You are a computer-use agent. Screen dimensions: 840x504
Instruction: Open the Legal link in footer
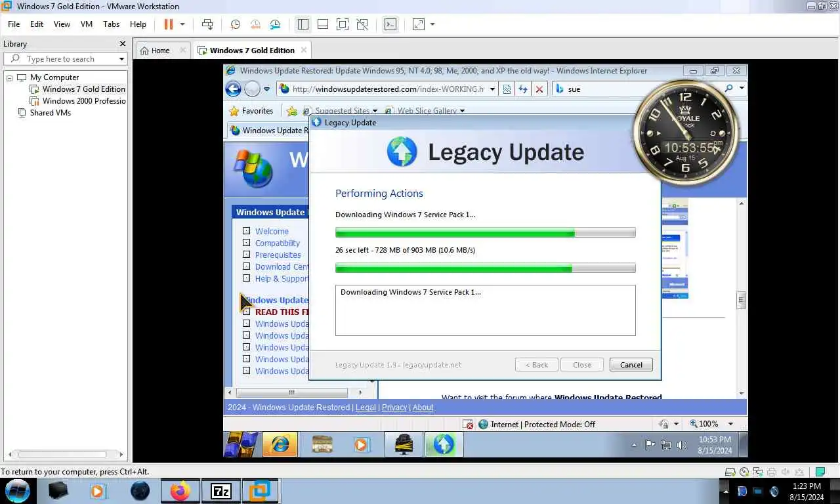[x=366, y=408]
